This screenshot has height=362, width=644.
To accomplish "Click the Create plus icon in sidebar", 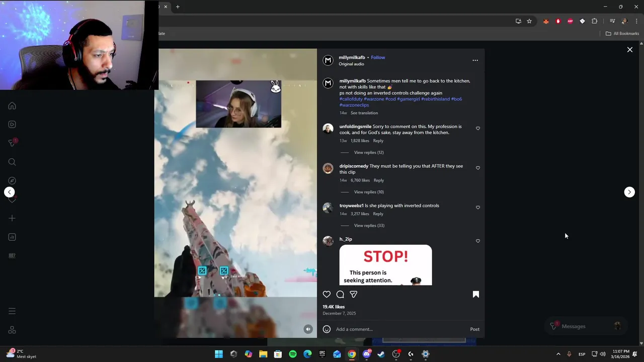I will (12, 218).
